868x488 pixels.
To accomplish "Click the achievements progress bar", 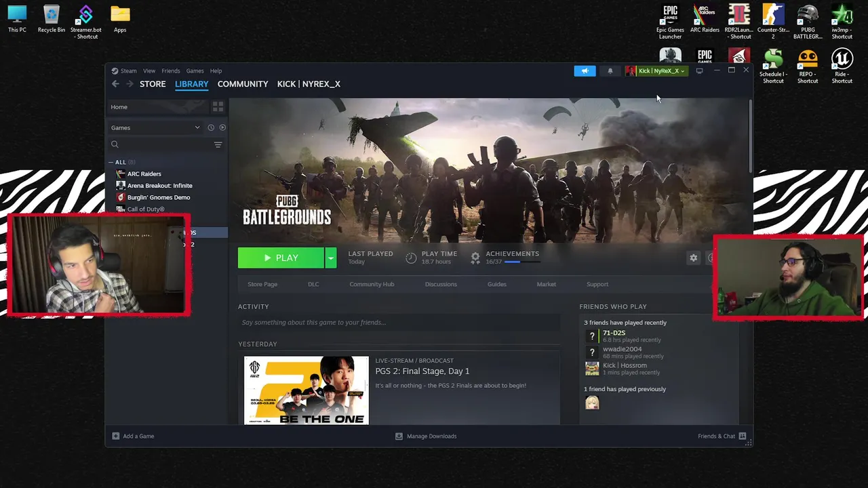I will 521,262.
